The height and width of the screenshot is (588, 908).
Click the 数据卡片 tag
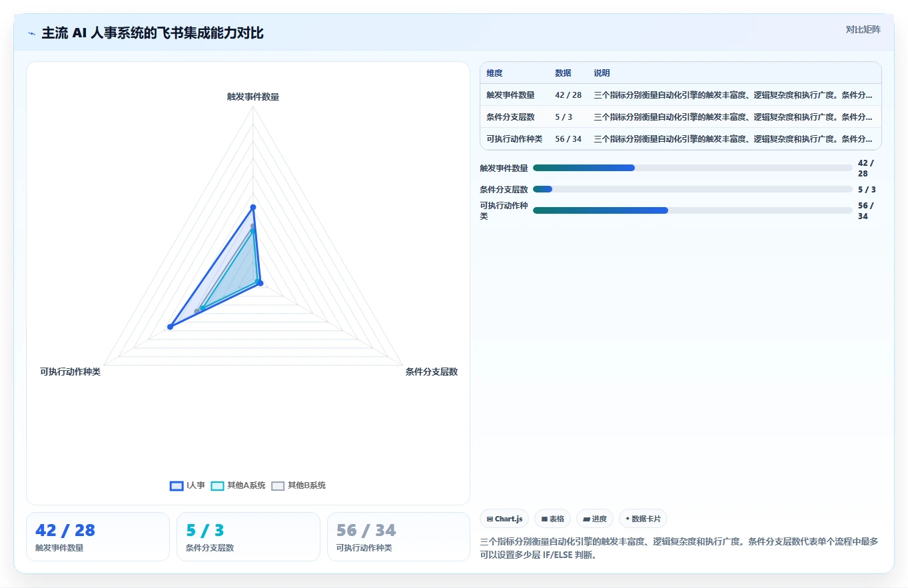pos(643,519)
